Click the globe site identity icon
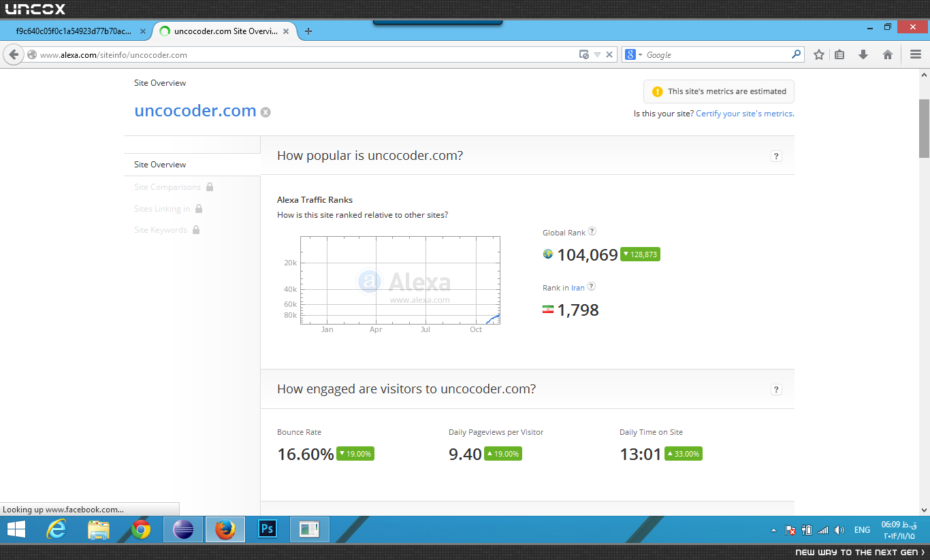Viewport: 930px width, 560px height. pyautogui.click(x=32, y=55)
